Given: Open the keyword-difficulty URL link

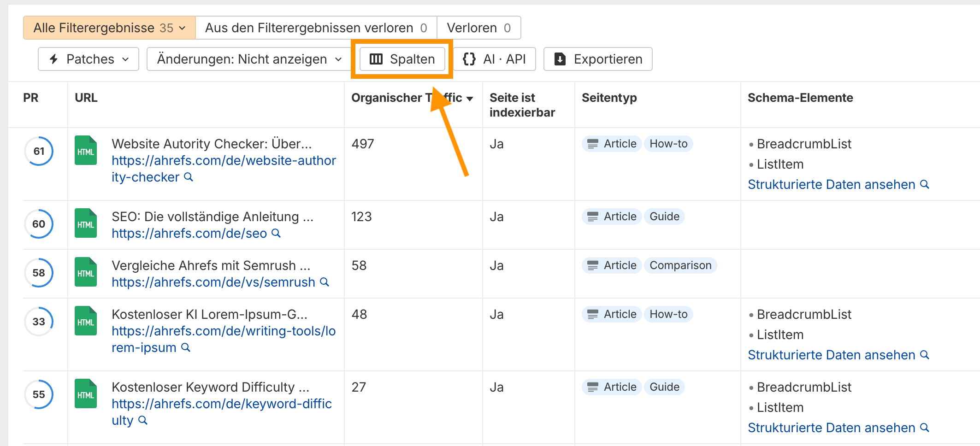Looking at the screenshot, I should 222,412.
